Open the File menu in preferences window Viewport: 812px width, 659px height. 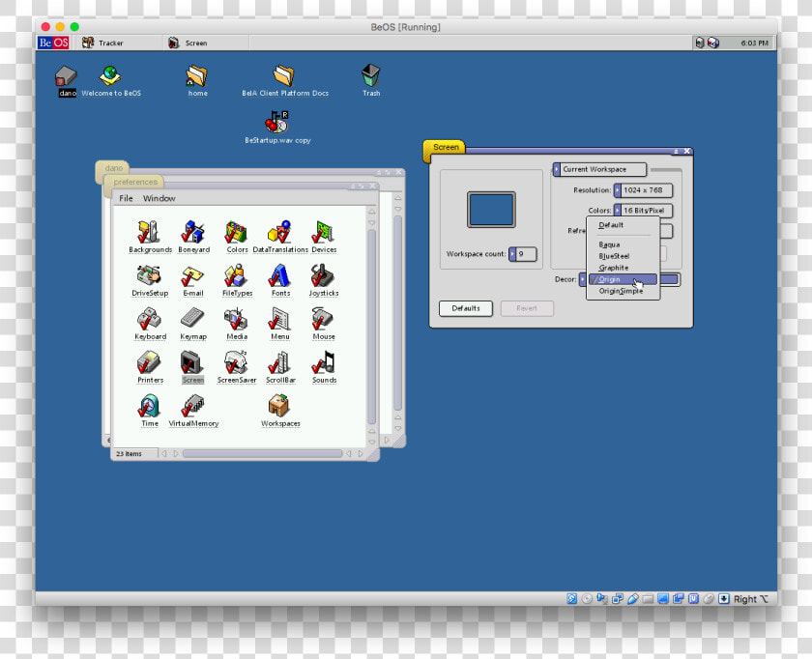(126, 198)
